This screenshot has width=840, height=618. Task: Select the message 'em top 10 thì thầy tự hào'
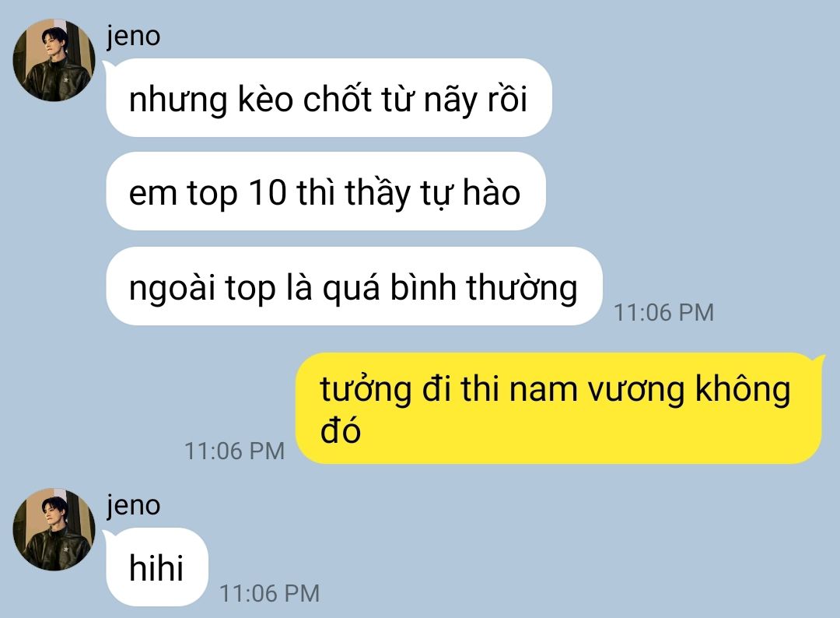click(326, 191)
